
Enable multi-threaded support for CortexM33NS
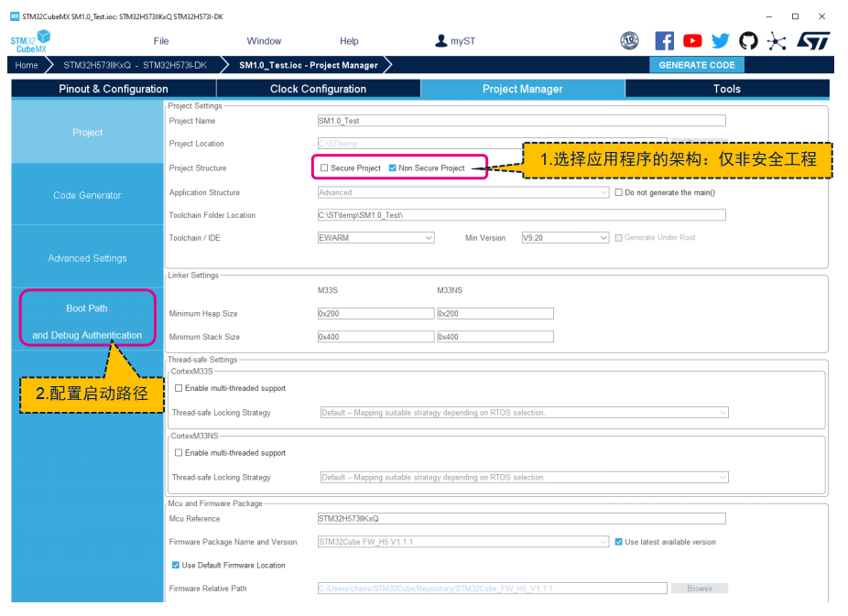(x=179, y=453)
